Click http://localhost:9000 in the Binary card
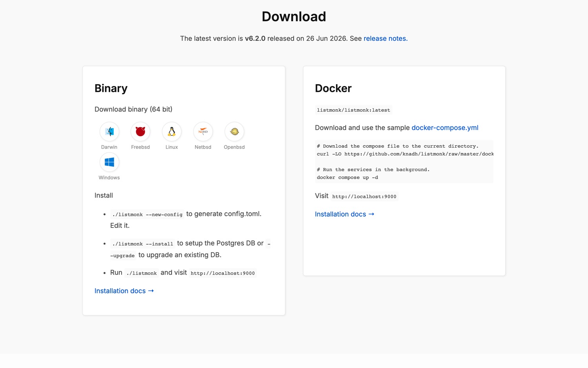The width and height of the screenshot is (588, 368). coord(223,273)
